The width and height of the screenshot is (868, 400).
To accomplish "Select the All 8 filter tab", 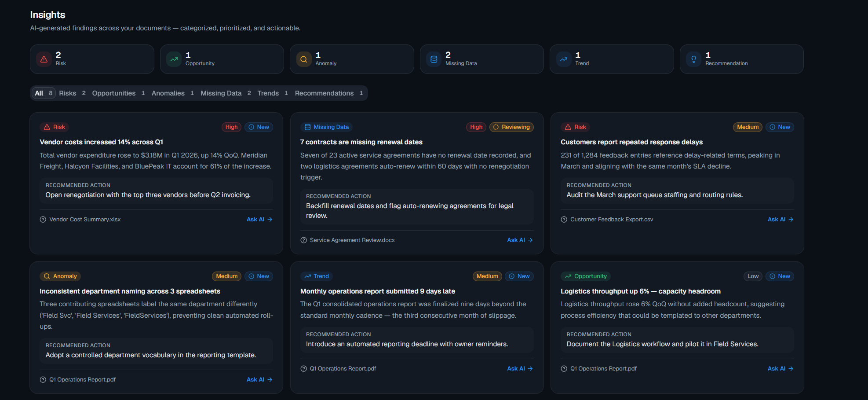I will (x=44, y=93).
